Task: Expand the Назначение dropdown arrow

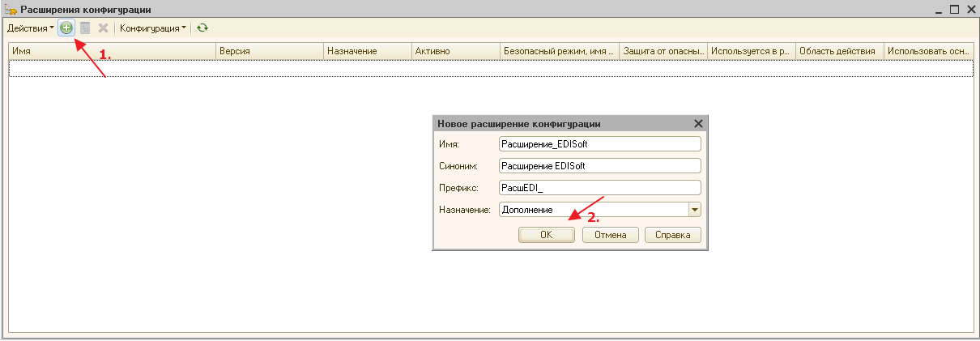Action: (x=694, y=210)
